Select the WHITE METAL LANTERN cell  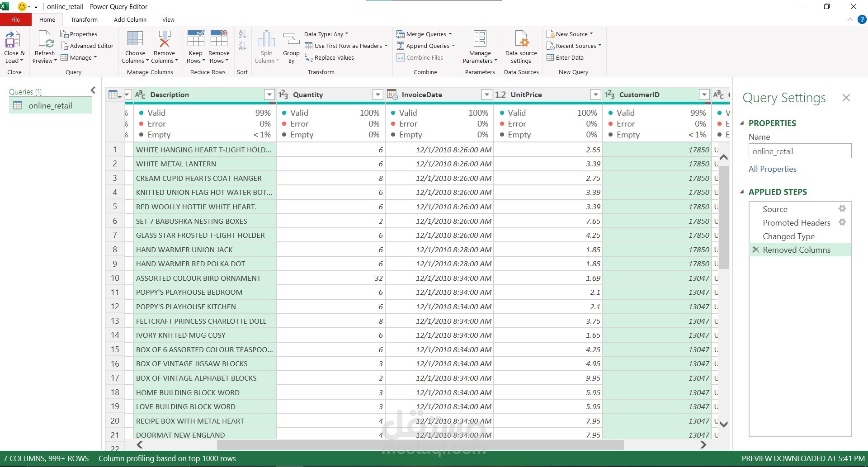point(205,164)
